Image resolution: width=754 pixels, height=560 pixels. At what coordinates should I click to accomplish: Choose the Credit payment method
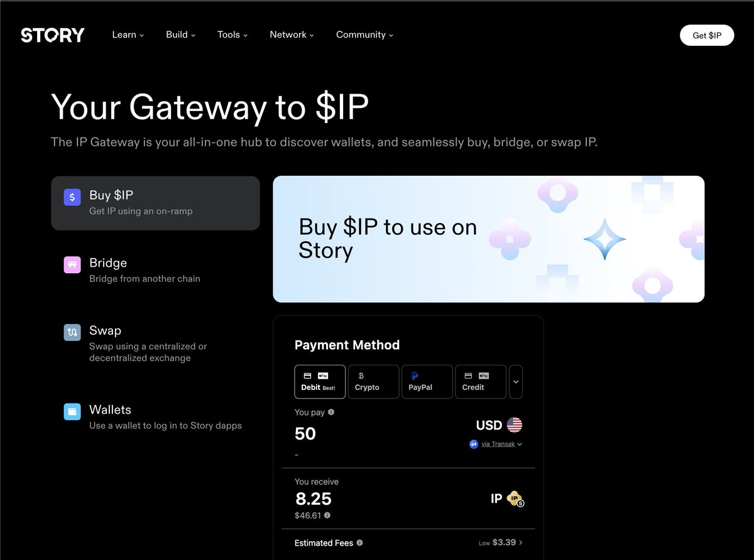pos(481,382)
